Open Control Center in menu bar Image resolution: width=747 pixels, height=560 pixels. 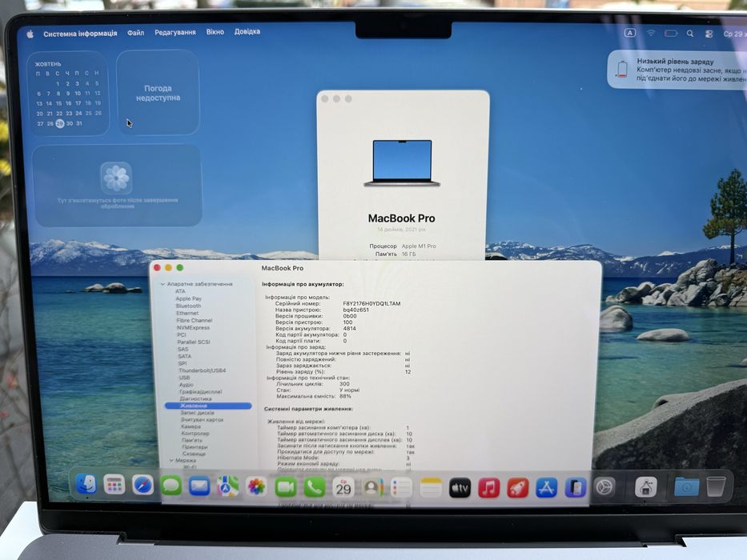709,34
